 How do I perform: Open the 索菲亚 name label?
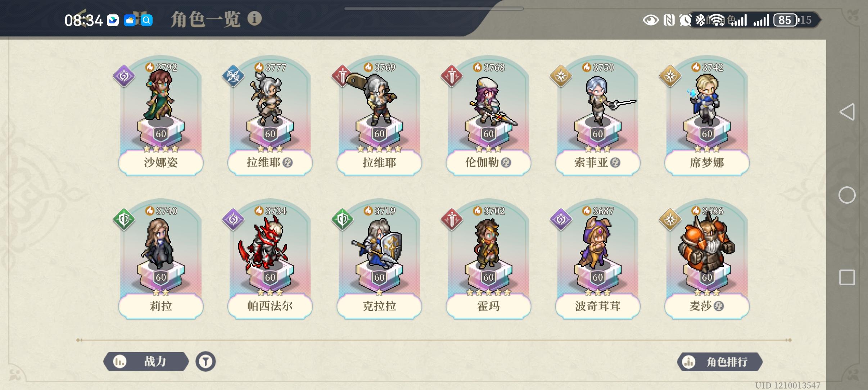[597, 163]
